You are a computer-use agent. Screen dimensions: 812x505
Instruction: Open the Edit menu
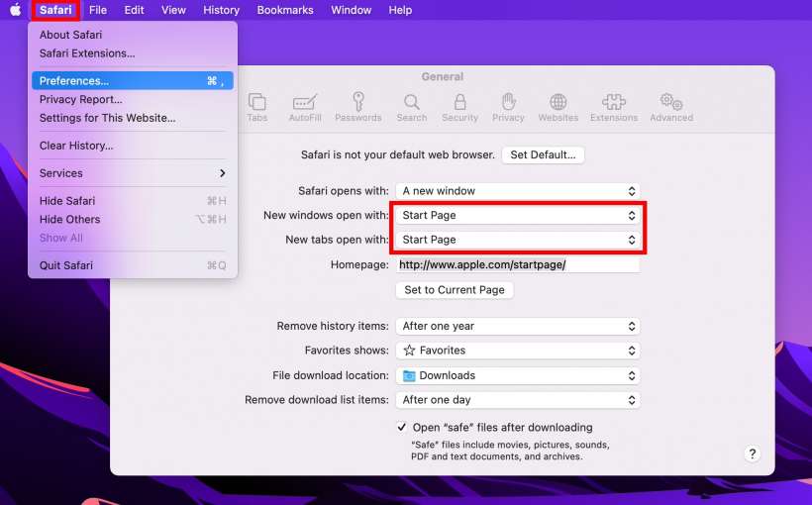[134, 10]
